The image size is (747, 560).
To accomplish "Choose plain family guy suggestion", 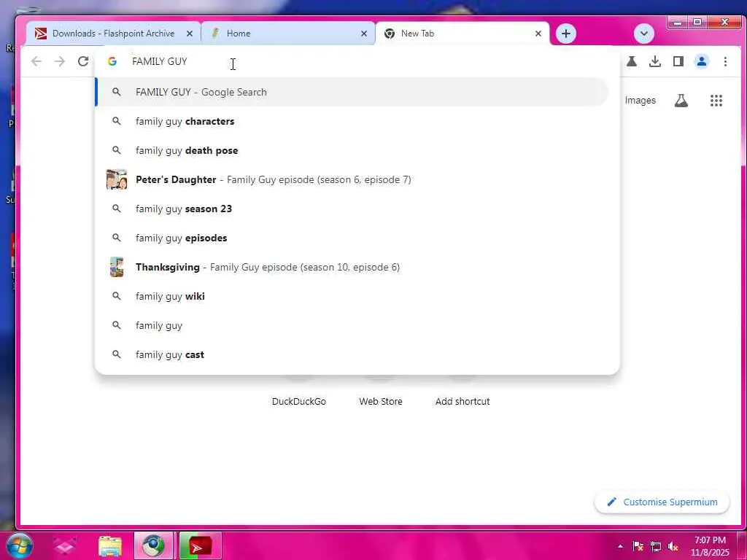I will pos(352,325).
